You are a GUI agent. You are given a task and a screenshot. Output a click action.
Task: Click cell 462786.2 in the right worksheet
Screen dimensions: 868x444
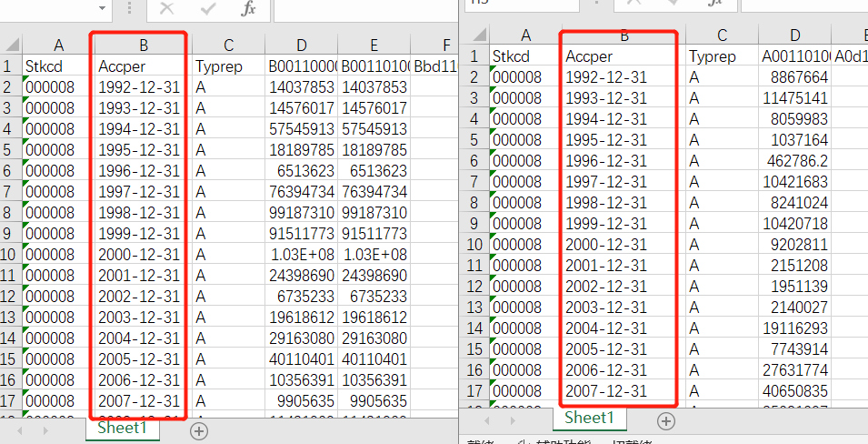tap(795, 161)
